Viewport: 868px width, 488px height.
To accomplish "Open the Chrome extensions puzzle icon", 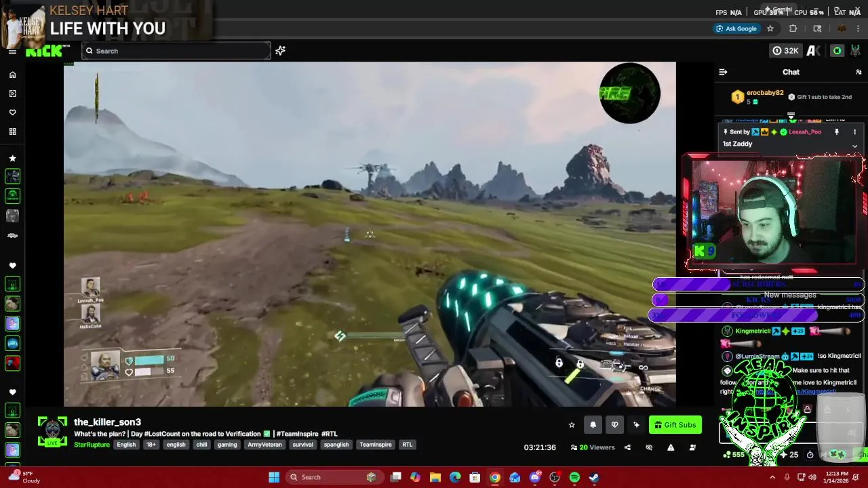I will (793, 28).
